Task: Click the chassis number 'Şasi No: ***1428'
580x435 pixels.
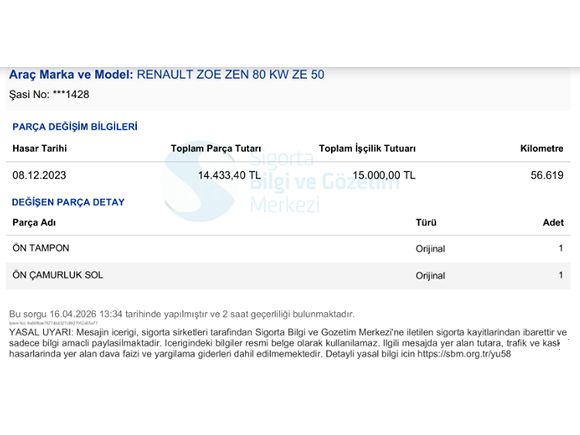Action: pos(49,94)
